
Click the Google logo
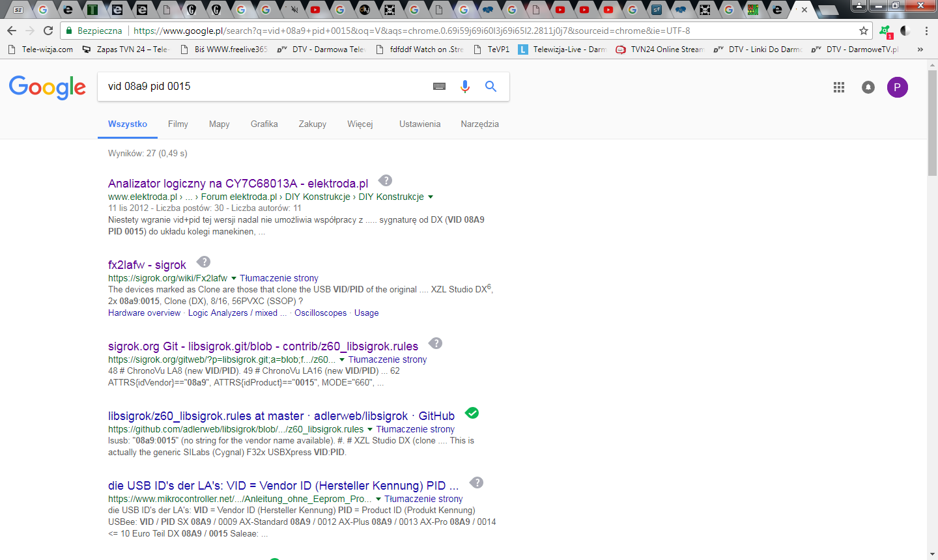click(x=48, y=87)
